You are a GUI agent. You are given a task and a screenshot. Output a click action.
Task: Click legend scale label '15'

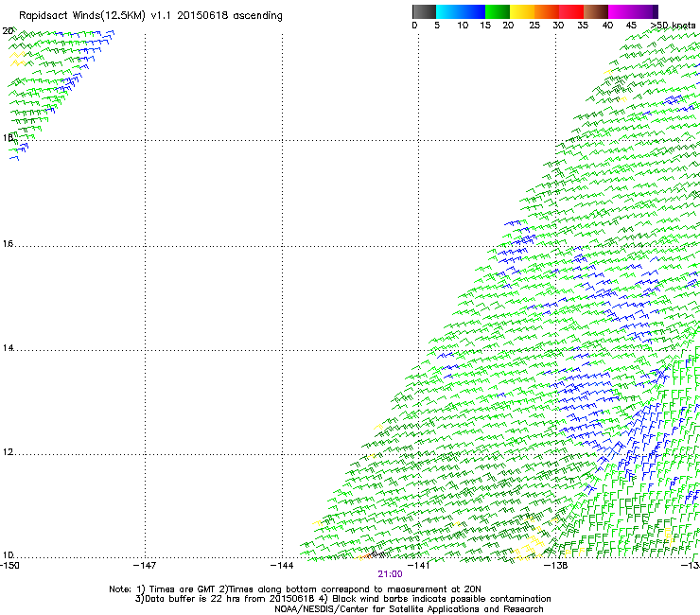485,26
